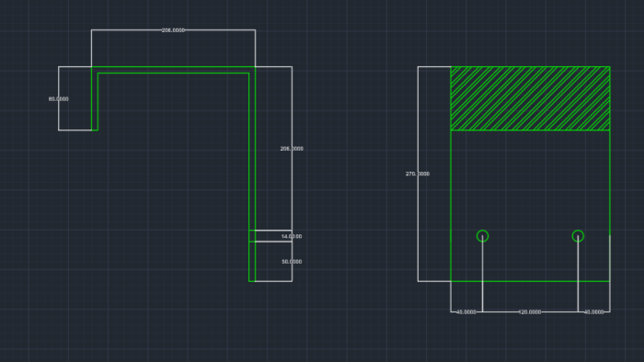Select the "40.0000" dimension right of "120.0000"
This screenshot has height=362, width=644.
(x=594, y=312)
